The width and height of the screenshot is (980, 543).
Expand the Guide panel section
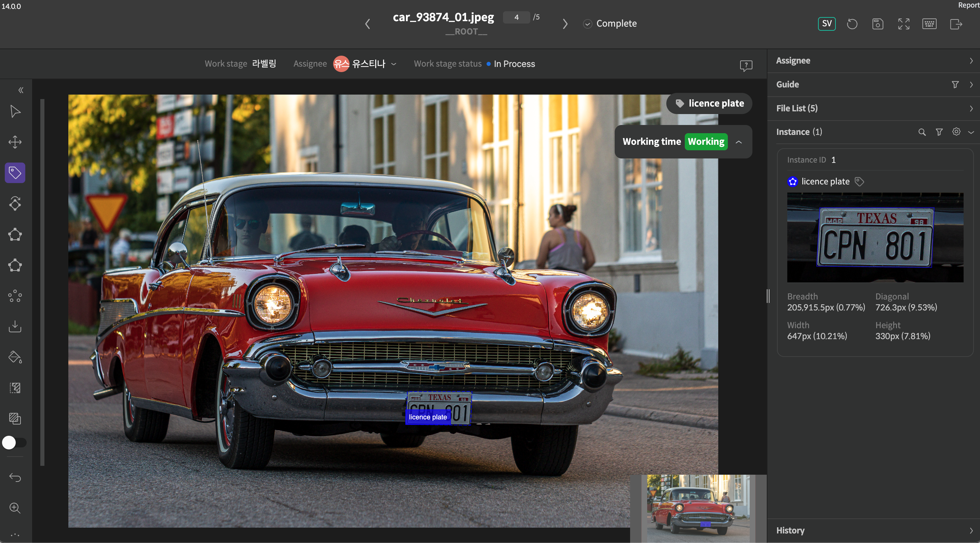point(971,84)
